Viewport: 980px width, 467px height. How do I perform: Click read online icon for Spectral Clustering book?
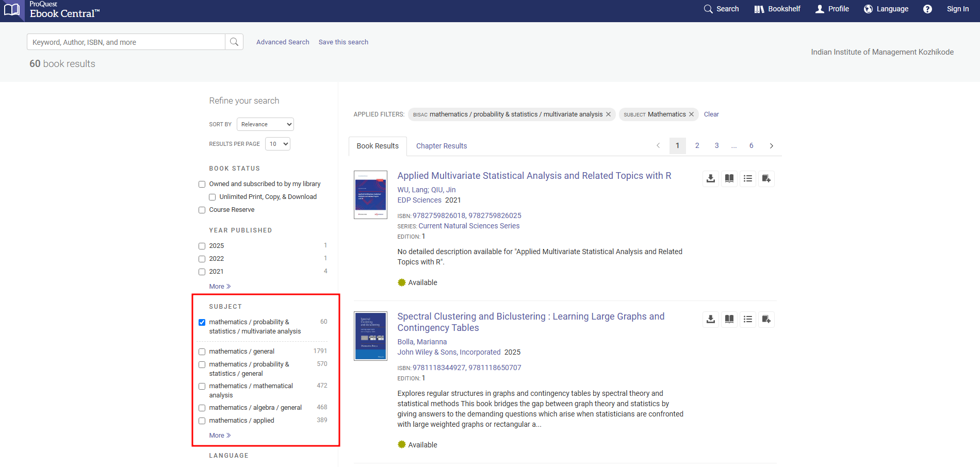pyautogui.click(x=729, y=319)
